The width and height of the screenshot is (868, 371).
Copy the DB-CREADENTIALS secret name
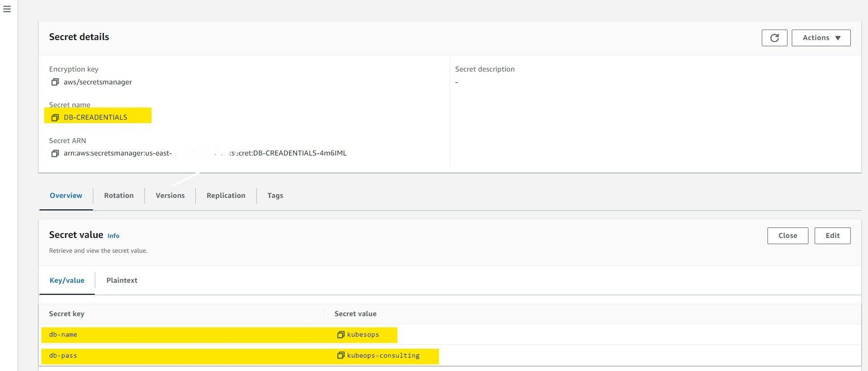click(x=55, y=117)
